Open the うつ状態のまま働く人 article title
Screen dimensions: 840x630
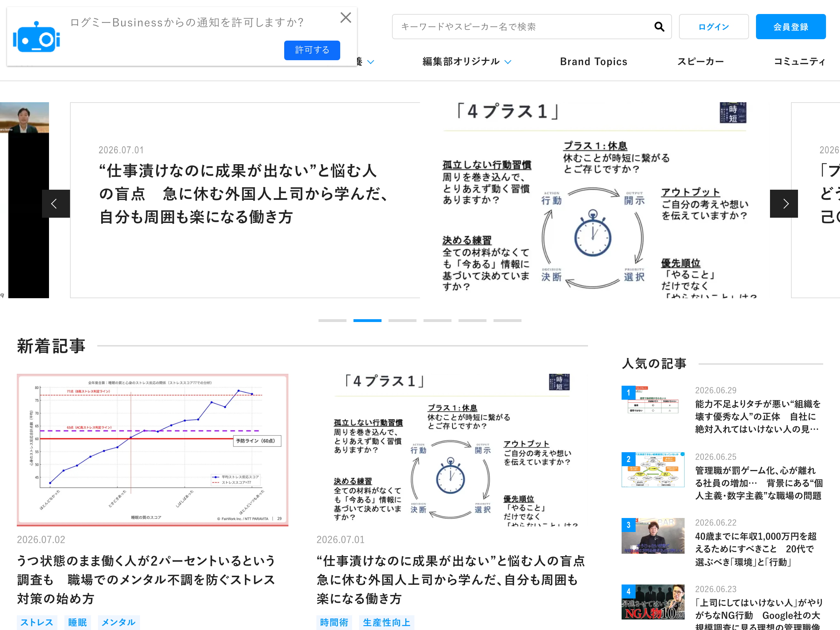tap(146, 580)
